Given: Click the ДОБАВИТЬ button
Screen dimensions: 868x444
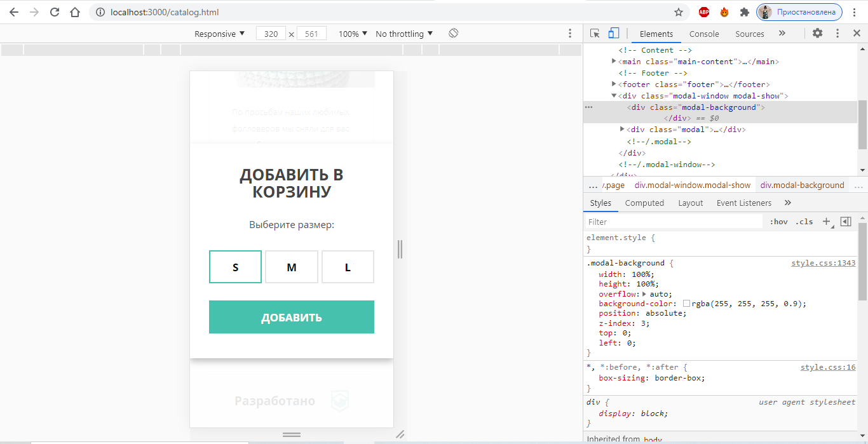Looking at the screenshot, I should point(292,317).
